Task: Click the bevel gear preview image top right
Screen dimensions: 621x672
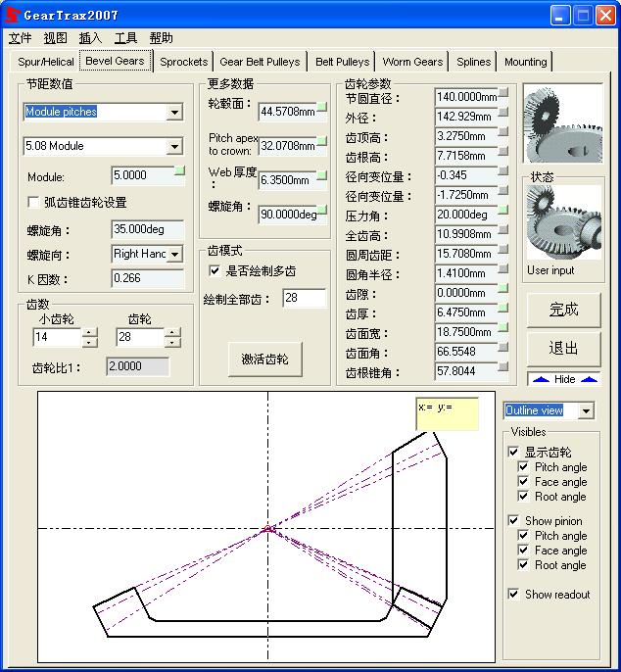Action: 562,123
